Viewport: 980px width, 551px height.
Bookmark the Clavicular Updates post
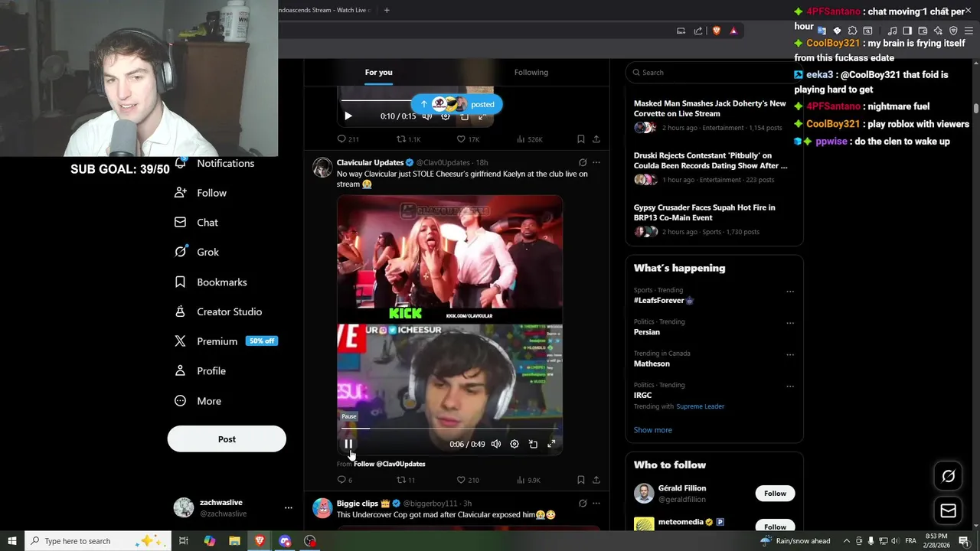(581, 480)
